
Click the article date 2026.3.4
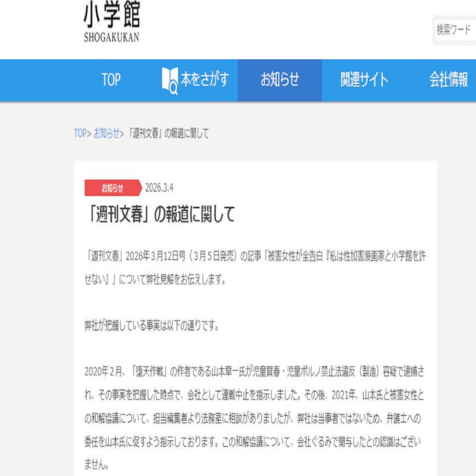click(x=159, y=188)
